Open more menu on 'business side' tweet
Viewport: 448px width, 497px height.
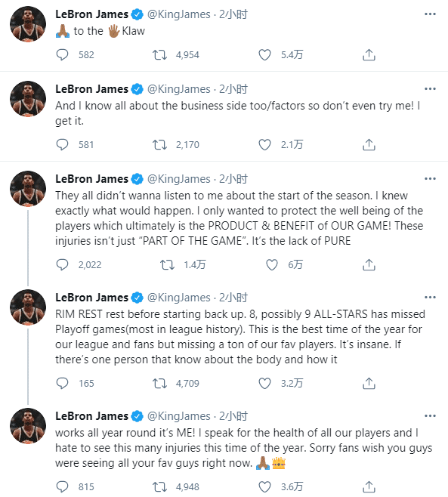point(430,89)
